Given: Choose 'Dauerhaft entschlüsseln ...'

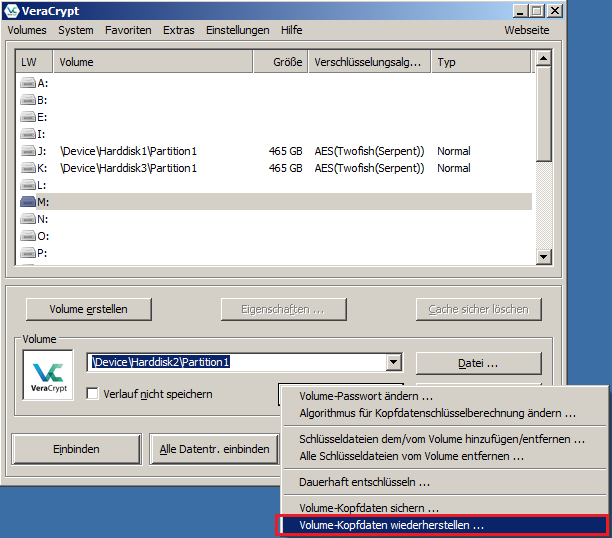Looking at the screenshot, I should coord(444,482).
